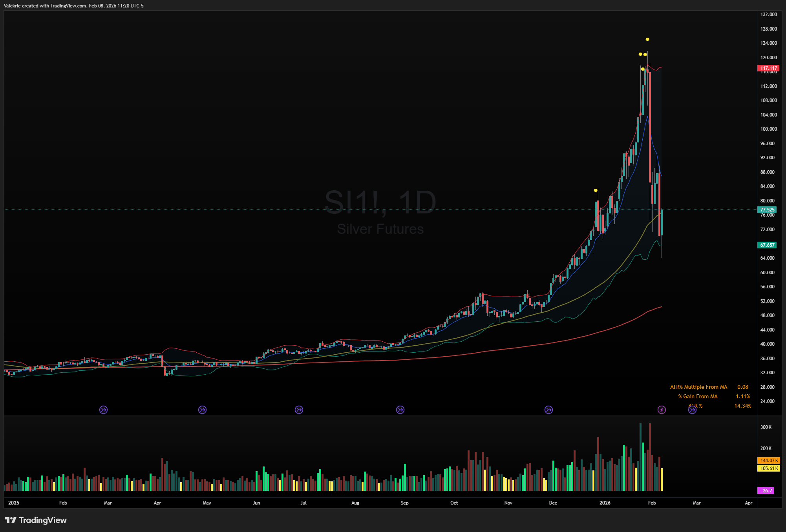
Task: Click the green 67.657 price label
Action: pos(767,245)
